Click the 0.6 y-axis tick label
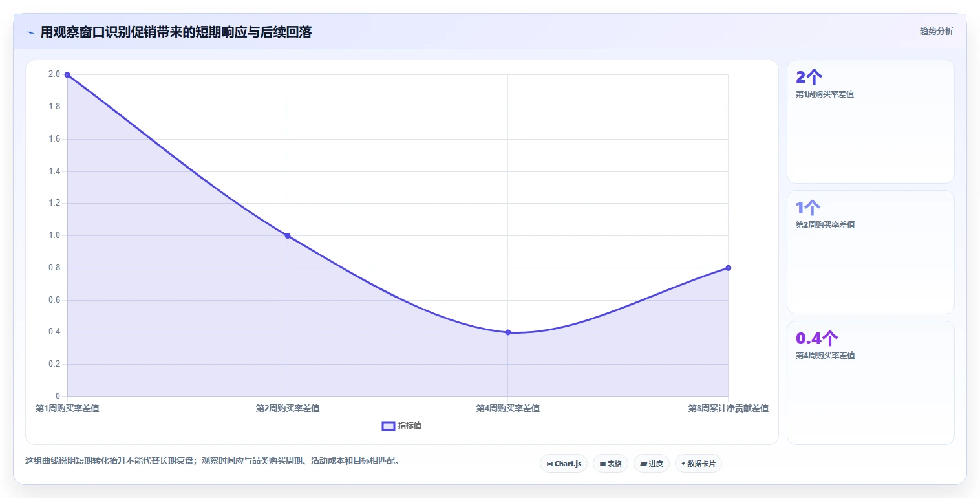The width and height of the screenshot is (980, 498). tap(54, 300)
